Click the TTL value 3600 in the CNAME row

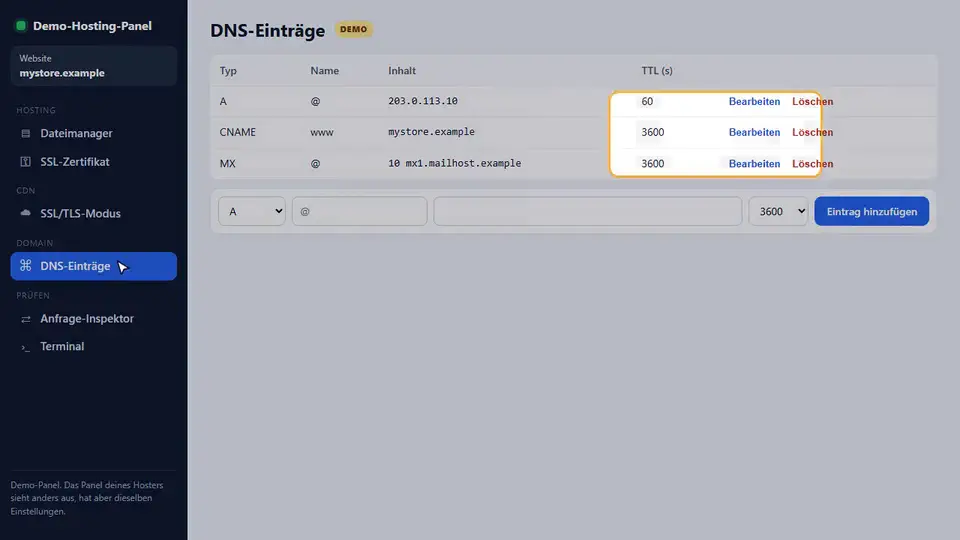(x=653, y=132)
